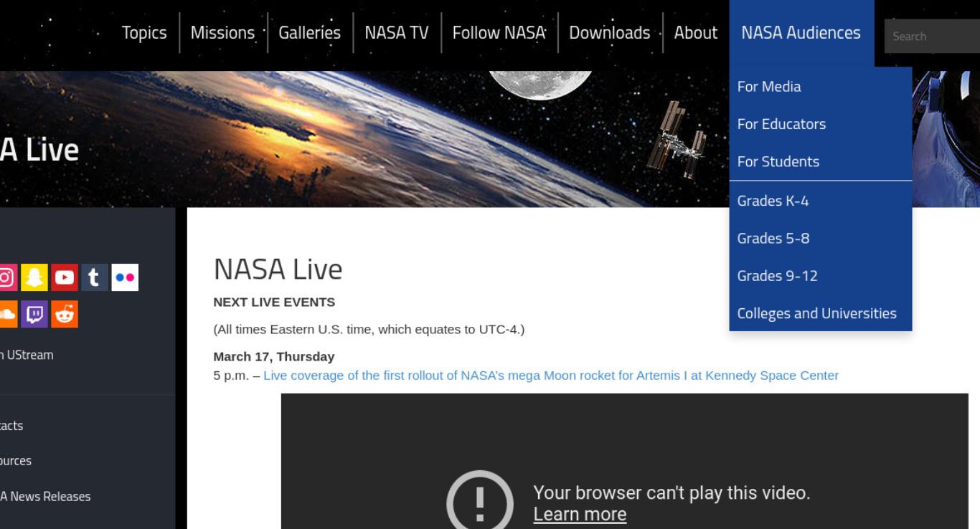Open NASA's Tumblr icon

(95, 277)
